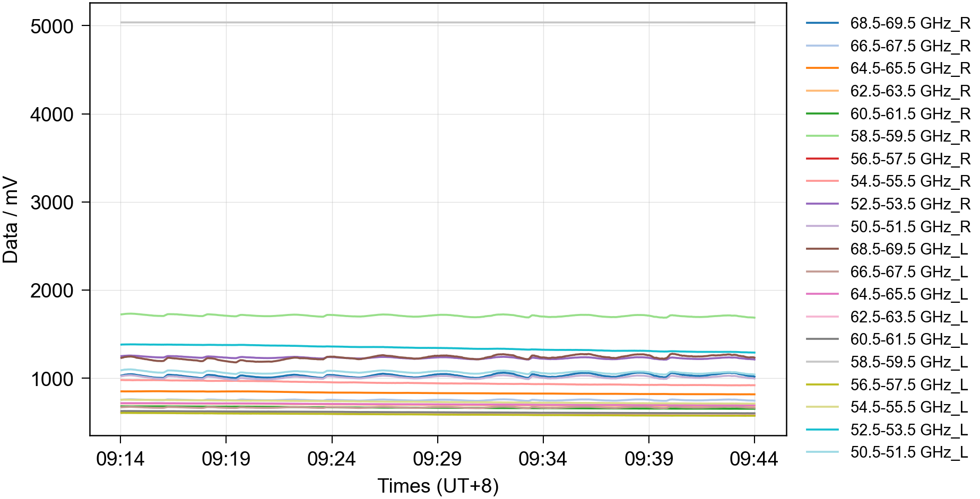Click the 68.5-69.5 GHz_L brown legend swatch
Image resolution: width=980 pixels, height=499 pixels.
coord(822,249)
